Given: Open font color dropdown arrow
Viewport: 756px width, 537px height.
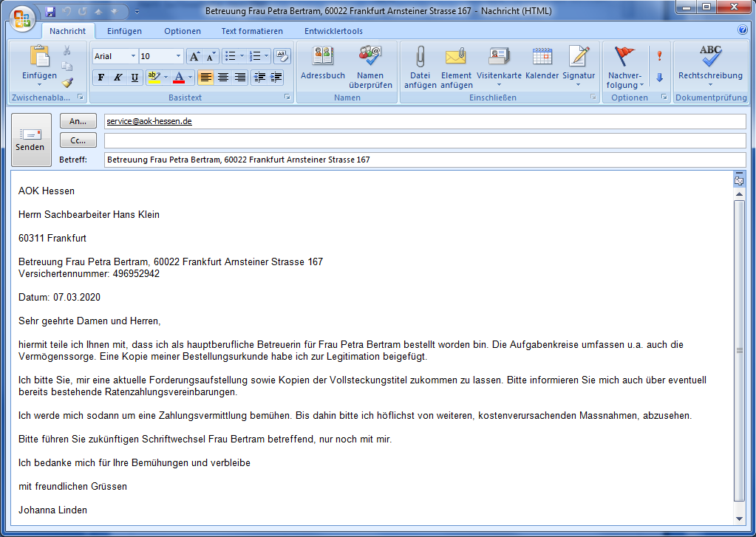Looking at the screenshot, I should pos(190,77).
